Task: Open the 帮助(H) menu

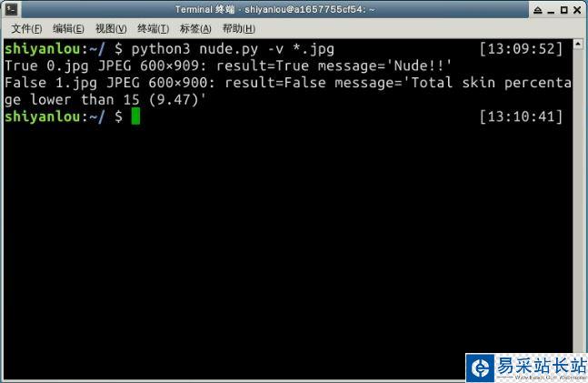Action: 238,29
